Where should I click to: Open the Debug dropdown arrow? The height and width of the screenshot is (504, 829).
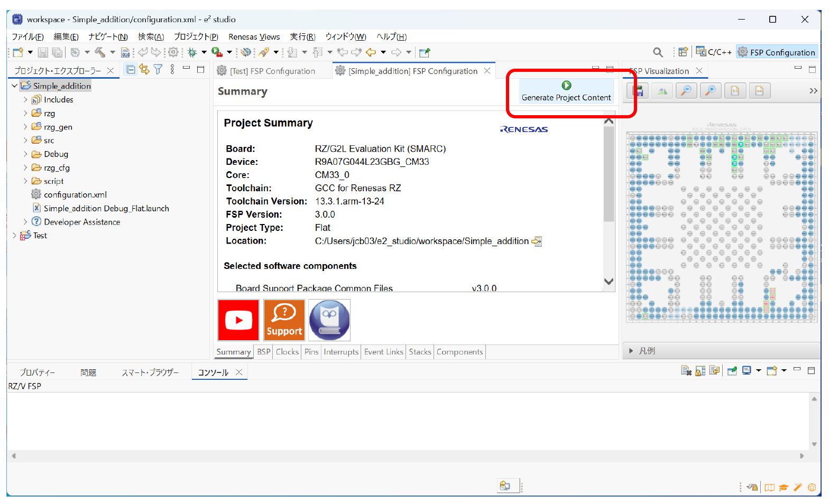point(204,52)
